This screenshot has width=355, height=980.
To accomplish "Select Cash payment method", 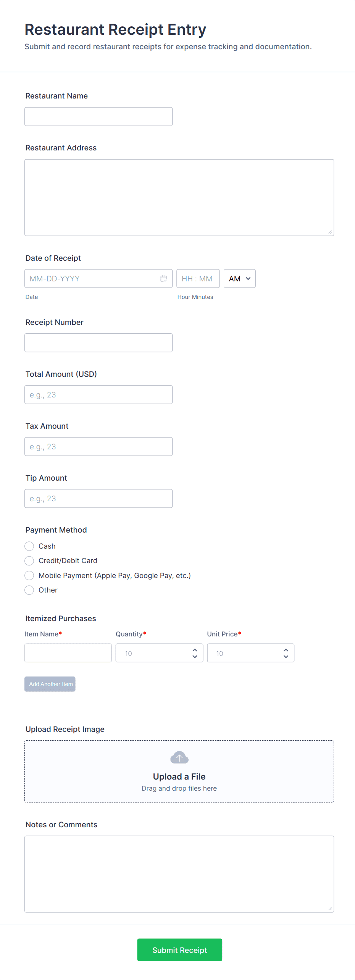I will (29, 546).
